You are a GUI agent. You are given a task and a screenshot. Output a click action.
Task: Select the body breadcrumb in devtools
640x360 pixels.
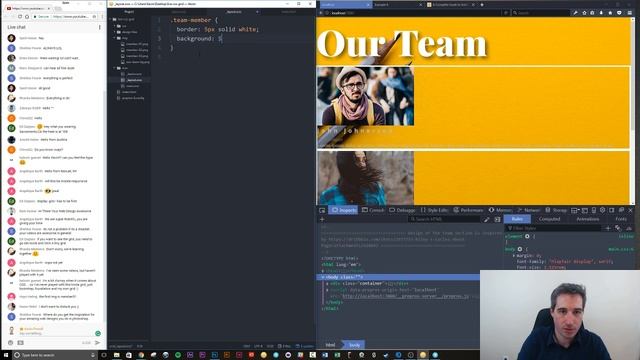tap(354, 345)
